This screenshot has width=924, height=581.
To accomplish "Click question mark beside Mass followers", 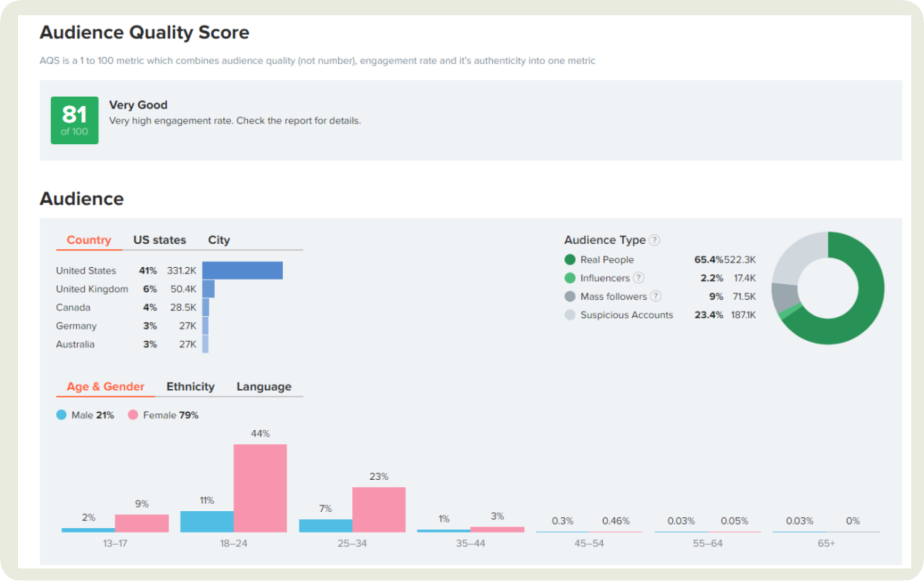I will [655, 296].
